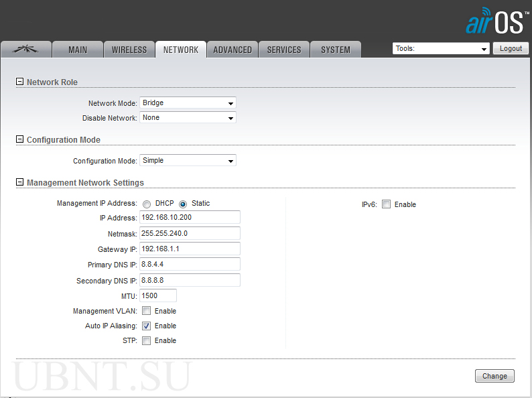Uncheck Auto IP Aliasing
The width and height of the screenshot is (532, 398).
pos(146,326)
